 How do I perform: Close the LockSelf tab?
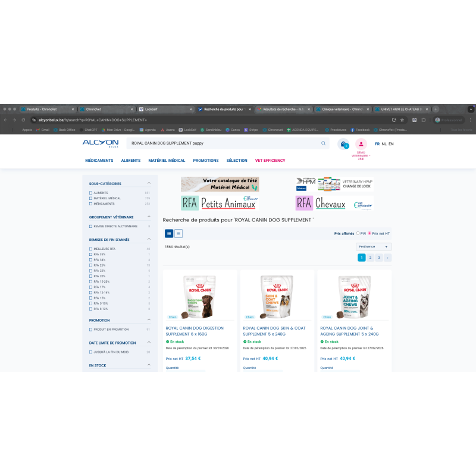point(190,109)
